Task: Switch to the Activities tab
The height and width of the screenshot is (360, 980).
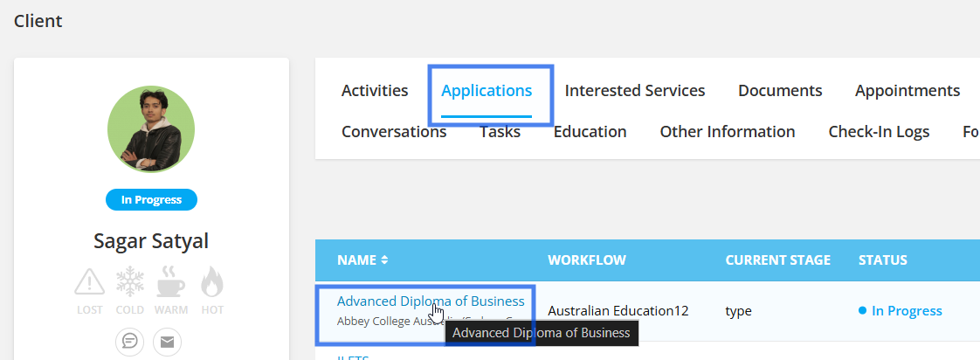Action: click(x=375, y=91)
